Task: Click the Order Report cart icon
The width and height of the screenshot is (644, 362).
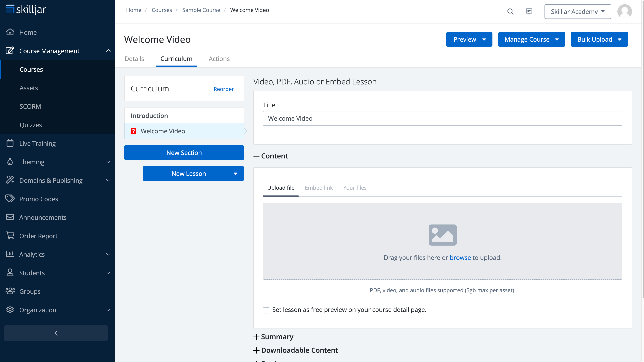Action: pyautogui.click(x=10, y=236)
